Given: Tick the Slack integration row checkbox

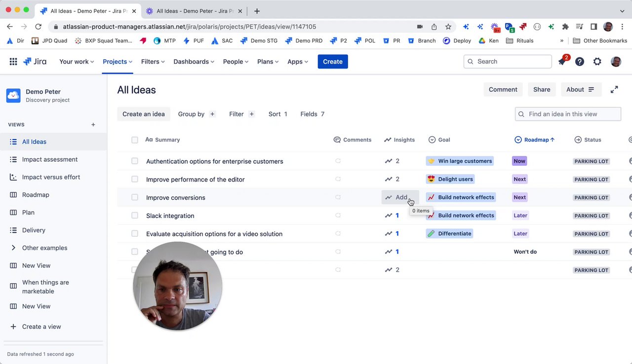Looking at the screenshot, I should point(135,216).
